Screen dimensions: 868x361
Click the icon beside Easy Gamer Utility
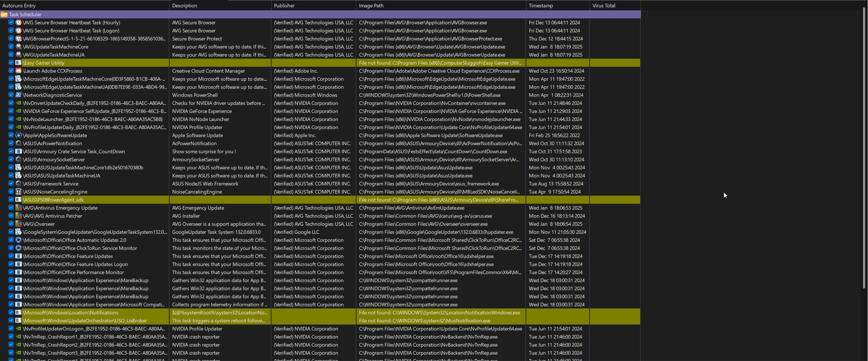point(19,62)
